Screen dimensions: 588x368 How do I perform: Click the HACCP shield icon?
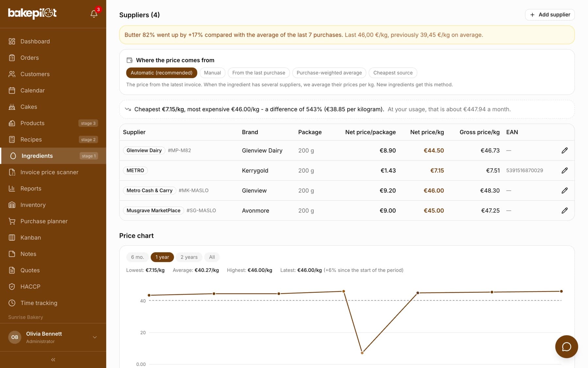12,287
